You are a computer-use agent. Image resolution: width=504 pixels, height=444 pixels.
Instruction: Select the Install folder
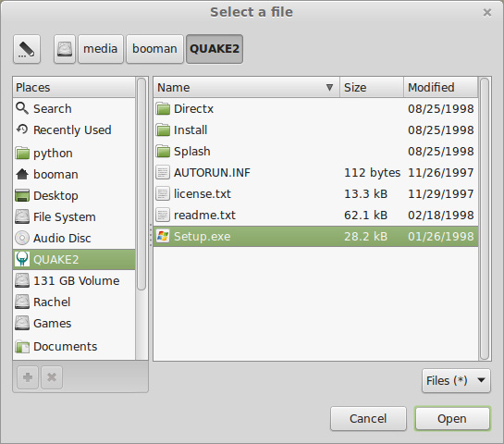316,129
